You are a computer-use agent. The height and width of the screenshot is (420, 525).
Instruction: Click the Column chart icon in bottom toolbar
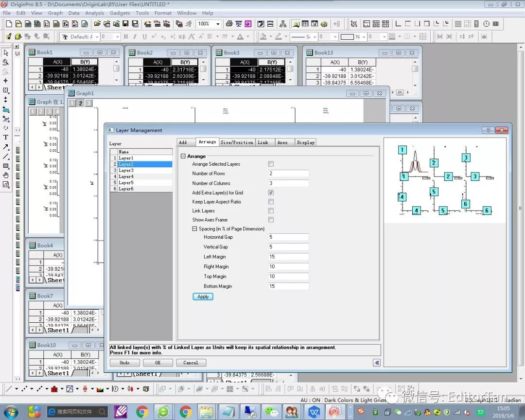(x=54, y=389)
